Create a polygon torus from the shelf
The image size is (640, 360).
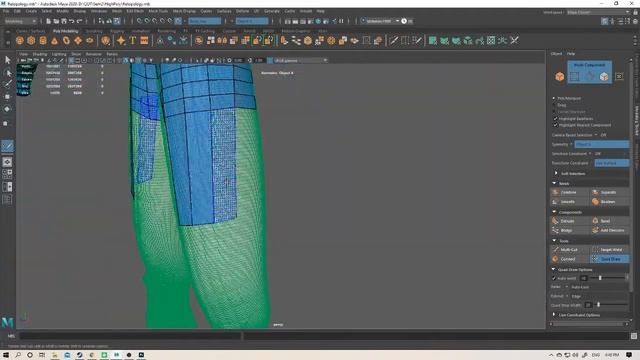(66, 40)
